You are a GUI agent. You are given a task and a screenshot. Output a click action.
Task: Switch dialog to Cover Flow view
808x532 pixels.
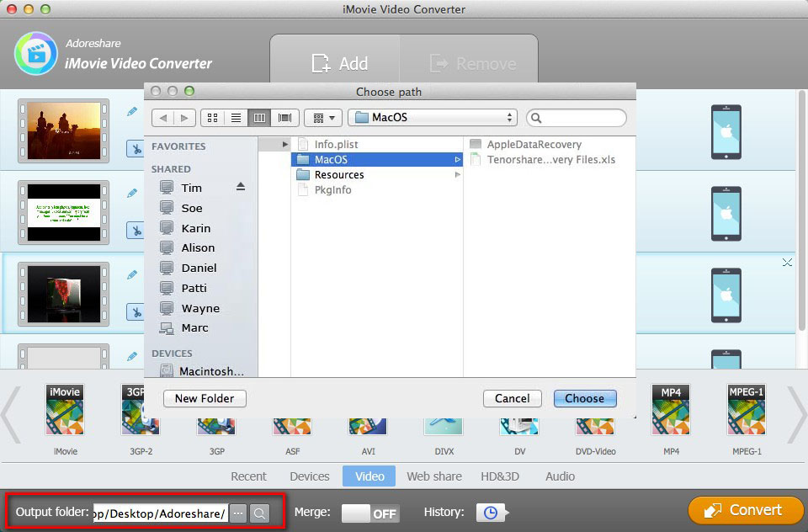pos(285,118)
